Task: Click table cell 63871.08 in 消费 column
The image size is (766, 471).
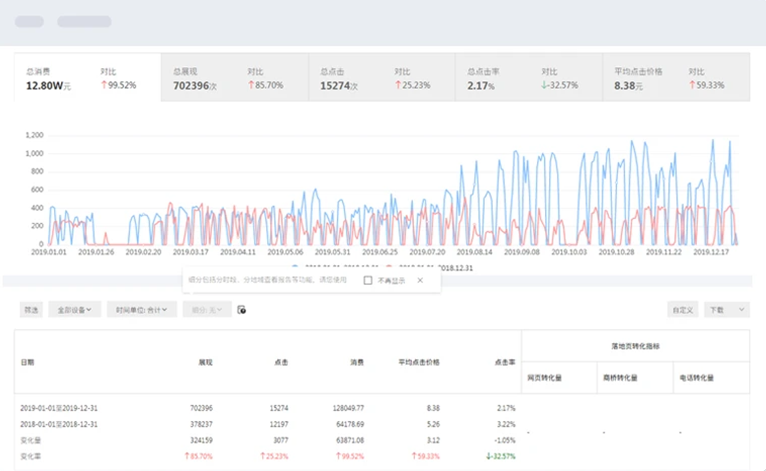Action: pos(350,440)
